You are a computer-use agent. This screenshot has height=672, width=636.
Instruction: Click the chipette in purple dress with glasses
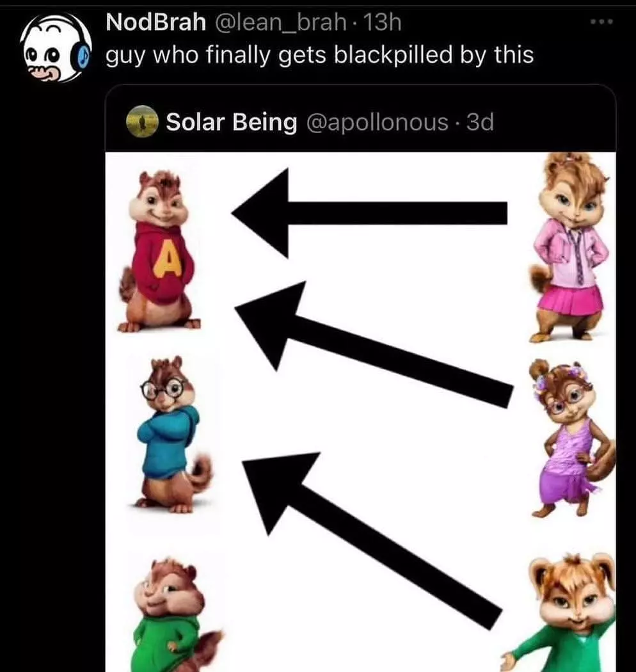click(x=573, y=438)
